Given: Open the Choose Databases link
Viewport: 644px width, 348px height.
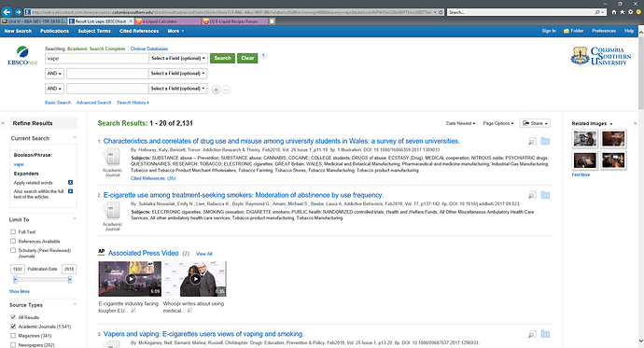Looking at the screenshot, I should click(149, 49).
